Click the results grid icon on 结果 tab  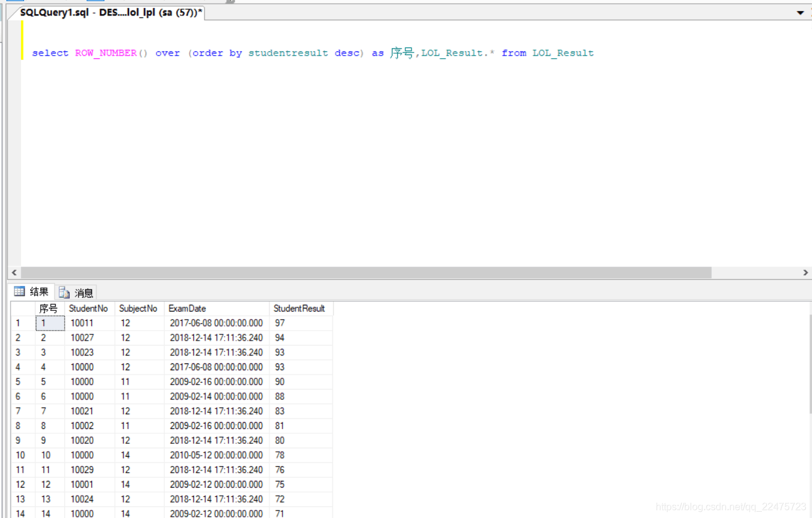tap(20, 292)
